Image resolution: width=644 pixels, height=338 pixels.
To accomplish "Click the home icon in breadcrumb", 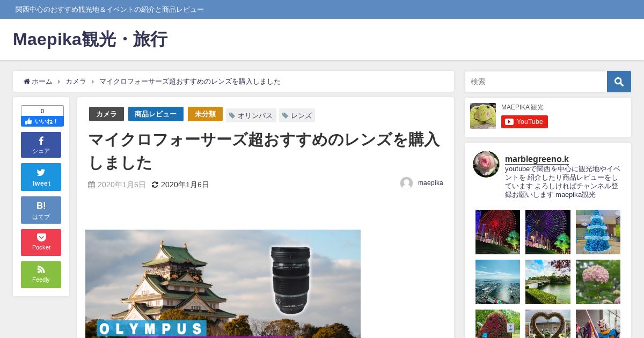I will coord(27,82).
